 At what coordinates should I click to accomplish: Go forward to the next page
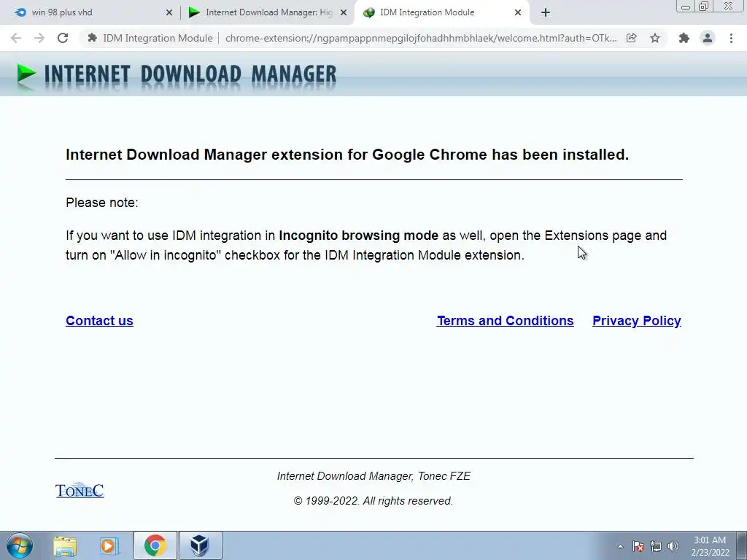tap(39, 38)
